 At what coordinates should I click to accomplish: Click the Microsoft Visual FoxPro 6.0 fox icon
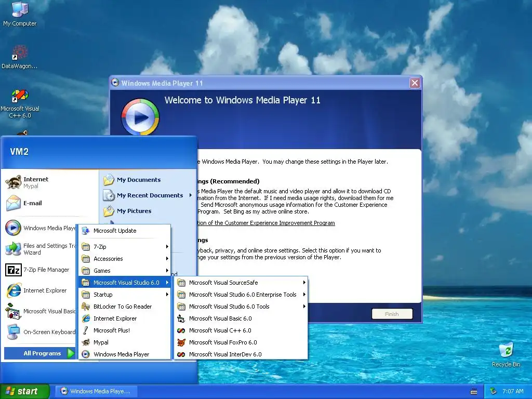point(181,342)
